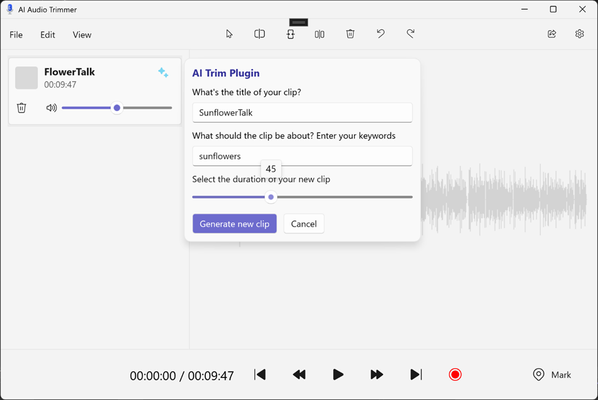Mute FlowerTalk using the speaker icon
Image resolution: width=598 pixels, height=400 pixels.
[51, 108]
